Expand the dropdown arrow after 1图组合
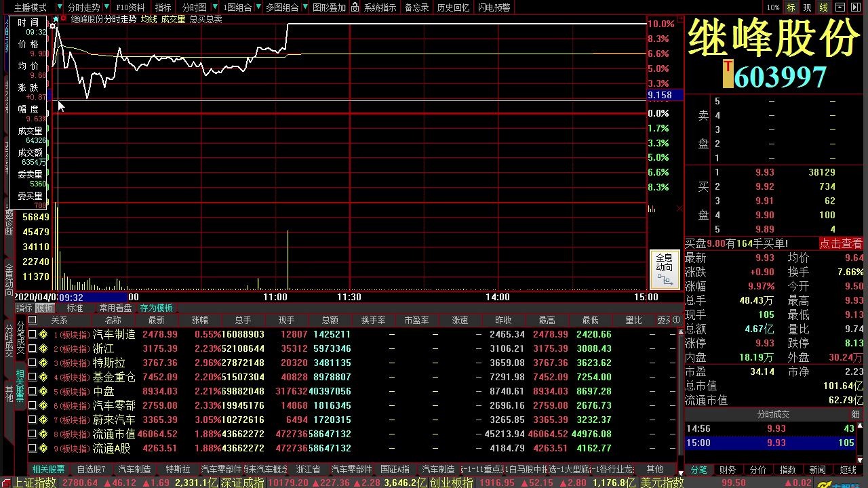The height and width of the screenshot is (488, 868). coord(258,7)
